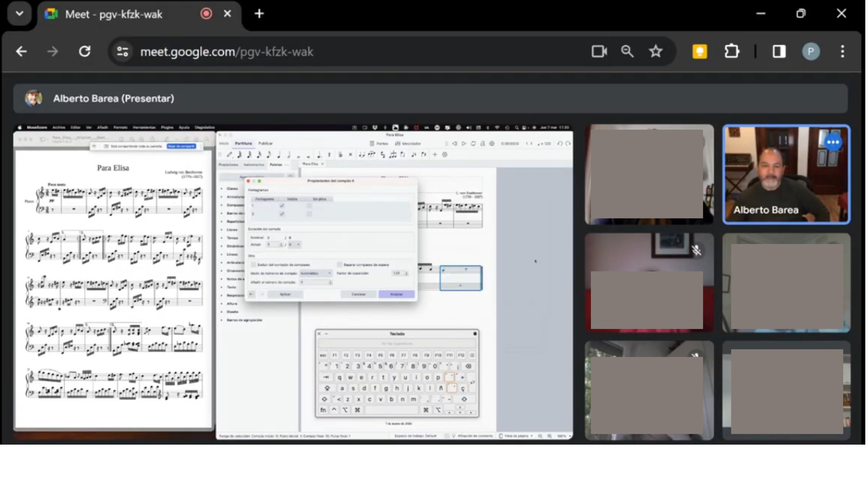
Task: Open Chrome tab search chevron
Action: 19,14
